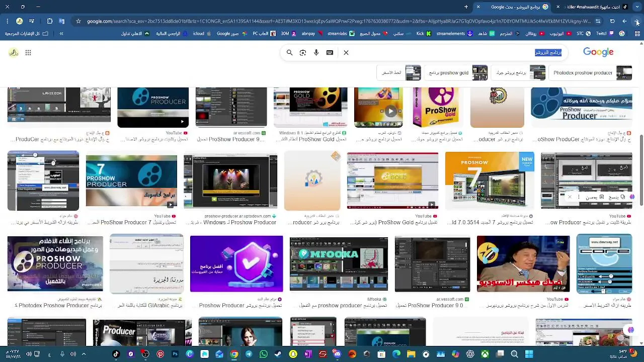Open the iCloud bookmark
The image size is (644, 362).
tap(202, 34)
